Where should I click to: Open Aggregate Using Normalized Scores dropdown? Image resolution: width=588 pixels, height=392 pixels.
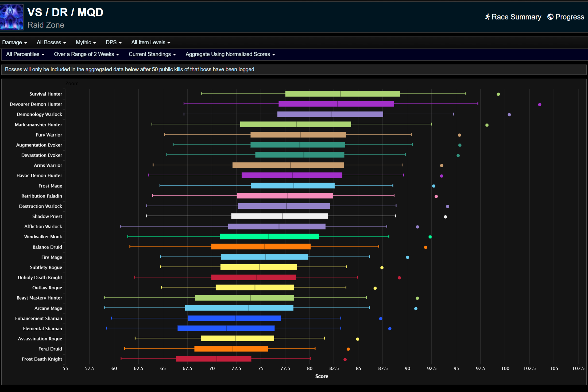230,54
